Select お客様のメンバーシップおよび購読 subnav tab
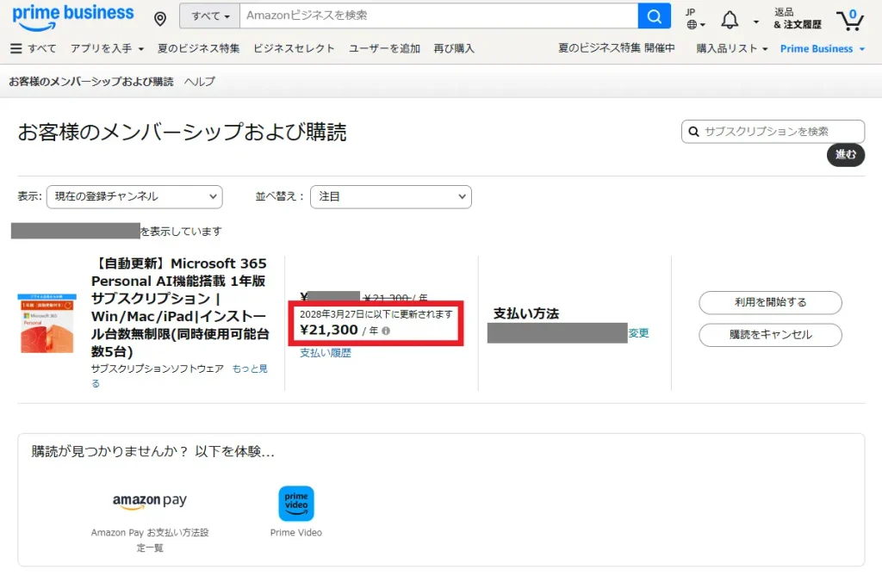 click(91, 82)
